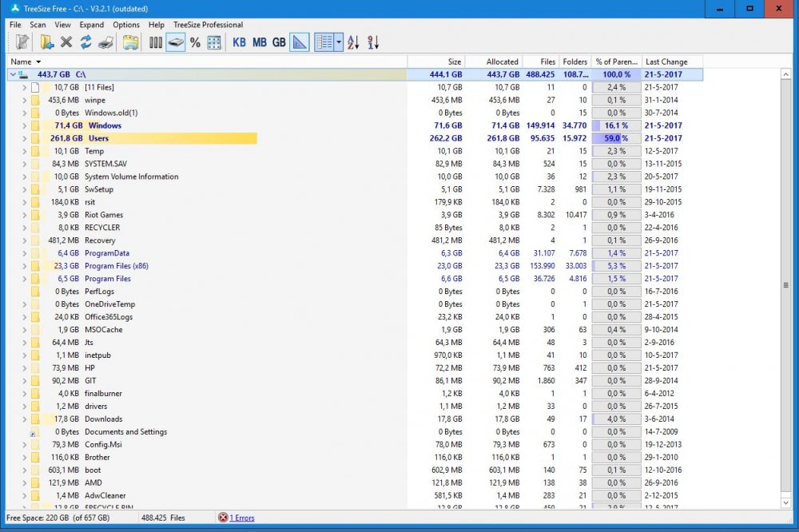
Task: Open the Options menu
Action: (x=125, y=25)
